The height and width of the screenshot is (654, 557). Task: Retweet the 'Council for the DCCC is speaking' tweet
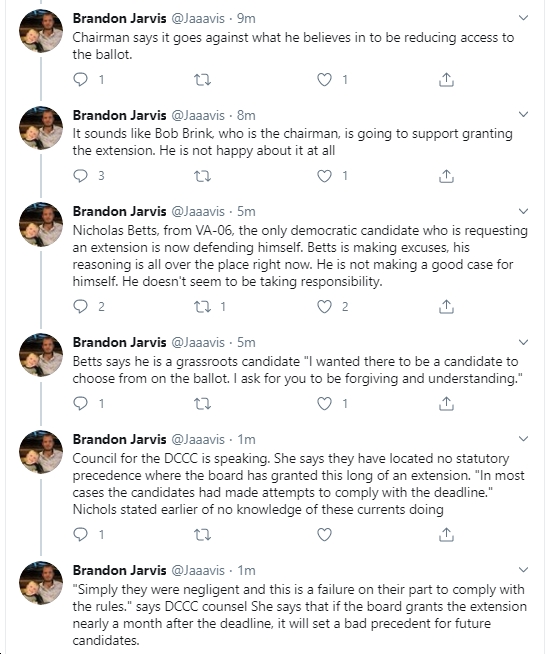[x=203, y=534]
